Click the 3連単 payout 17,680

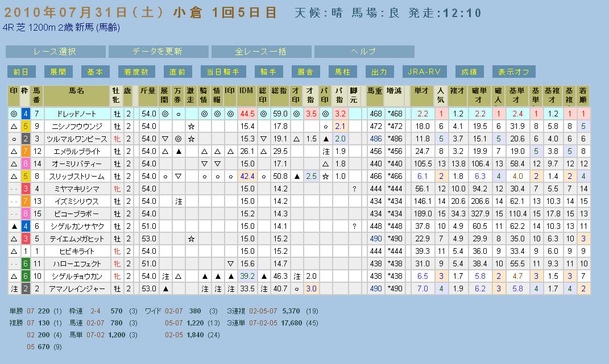click(x=291, y=323)
